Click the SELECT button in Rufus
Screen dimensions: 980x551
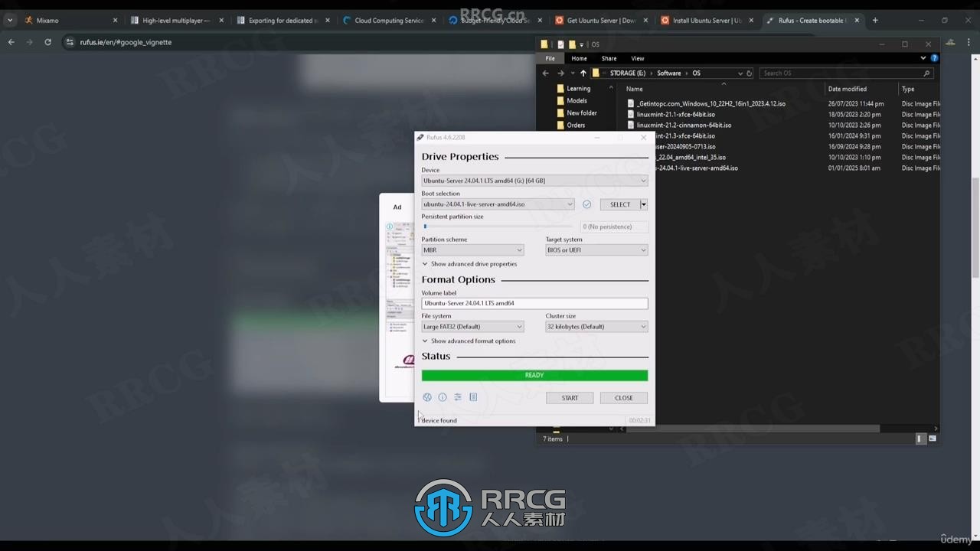click(x=619, y=204)
